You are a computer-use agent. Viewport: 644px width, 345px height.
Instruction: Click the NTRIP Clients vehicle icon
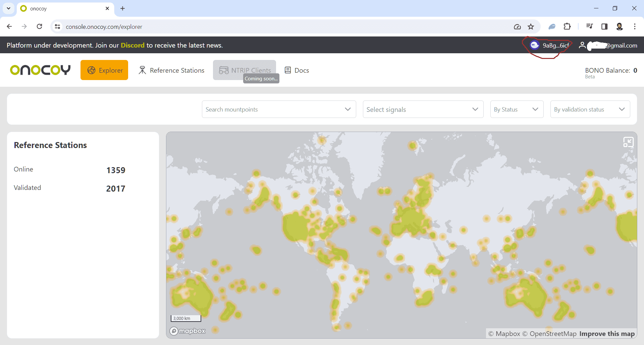click(224, 70)
